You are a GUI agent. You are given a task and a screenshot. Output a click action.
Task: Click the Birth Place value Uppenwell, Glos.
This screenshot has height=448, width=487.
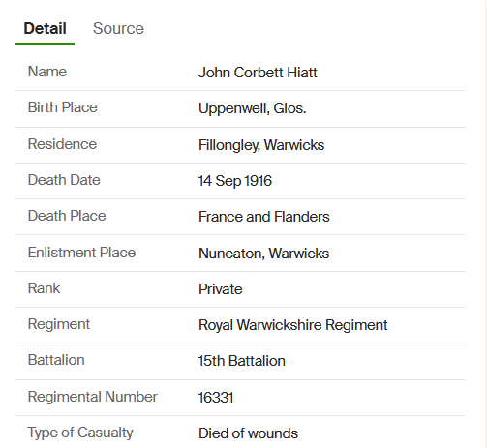tap(252, 108)
